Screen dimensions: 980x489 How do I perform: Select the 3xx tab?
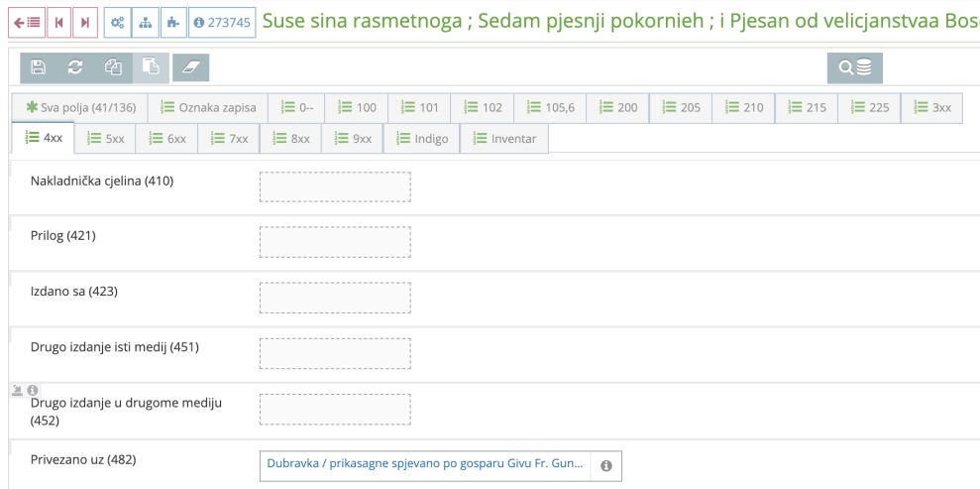pyautogui.click(x=931, y=107)
